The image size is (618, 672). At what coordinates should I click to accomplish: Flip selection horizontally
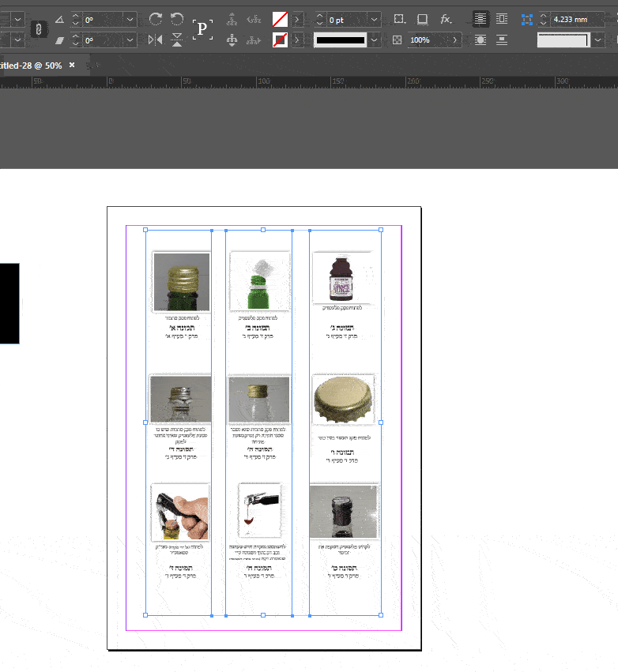click(156, 40)
